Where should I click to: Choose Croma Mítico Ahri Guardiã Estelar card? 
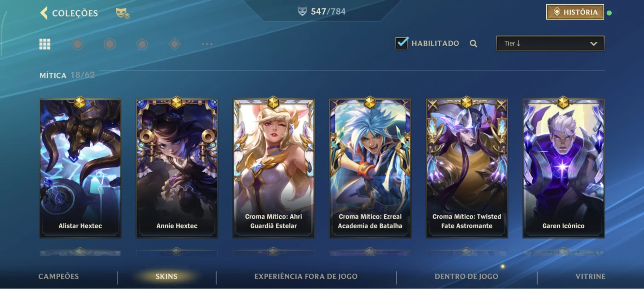point(274,168)
